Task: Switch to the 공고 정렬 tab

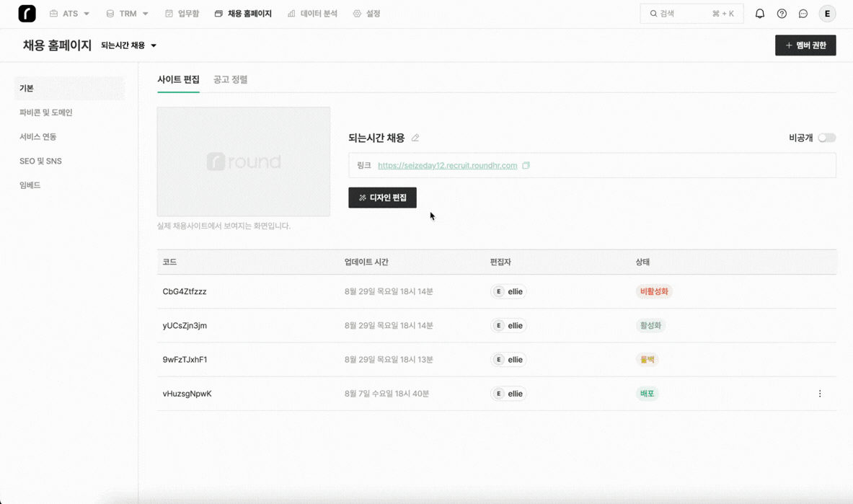Action: (x=230, y=79)
